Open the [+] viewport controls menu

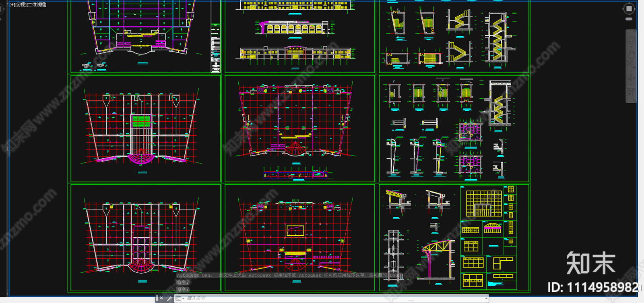pyautogui.click(x=12, y=5)
